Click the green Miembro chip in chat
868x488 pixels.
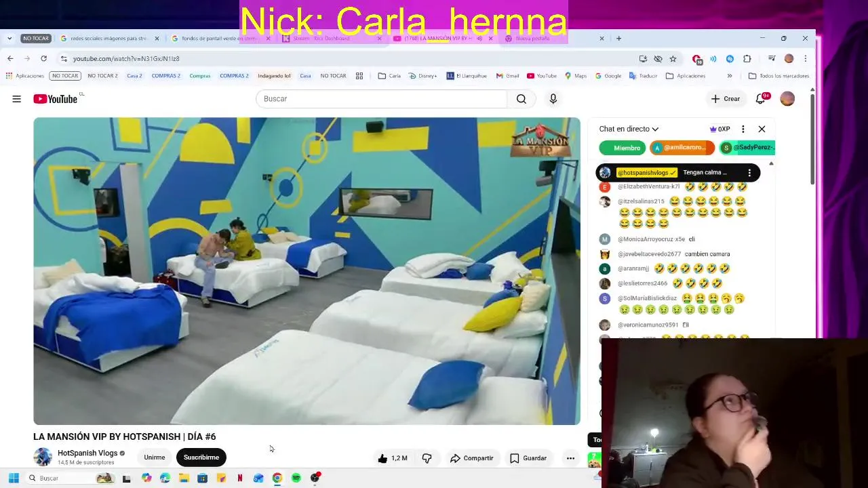coord(622,148)
